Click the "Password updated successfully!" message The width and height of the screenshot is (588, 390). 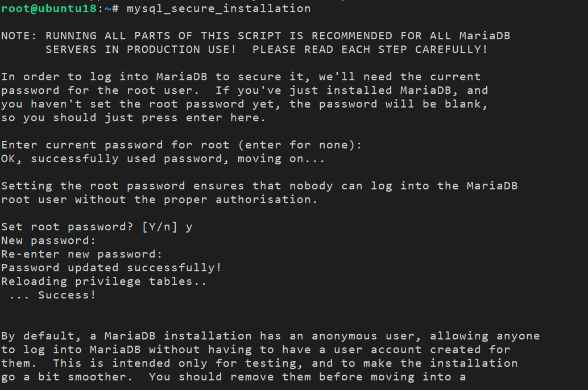pyautogui.click(x=111, y=268)
